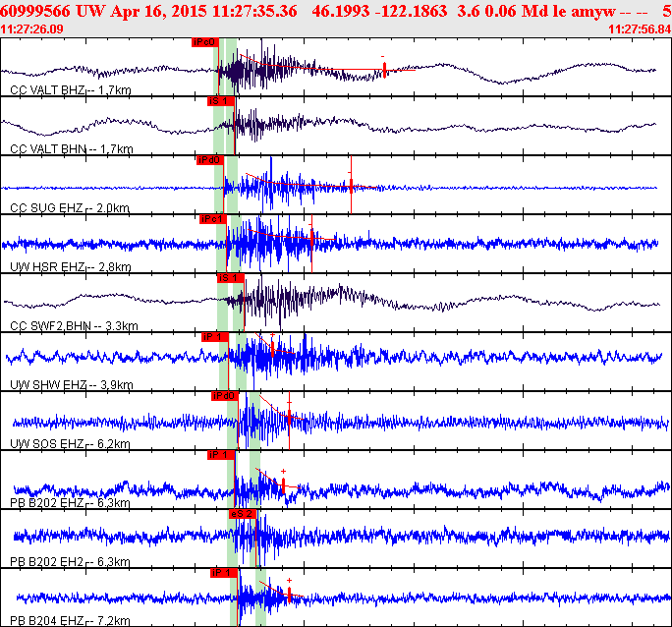Click the window end time '11:27:56.84'
Screen dimensions: 672x627
[x=640, y=29]
